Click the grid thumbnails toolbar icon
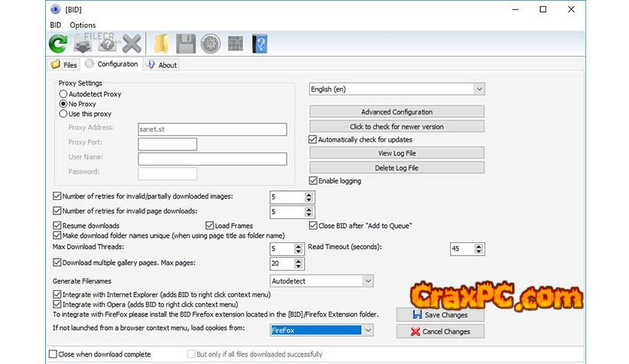 pyautogui.click(x=235, y=44)
